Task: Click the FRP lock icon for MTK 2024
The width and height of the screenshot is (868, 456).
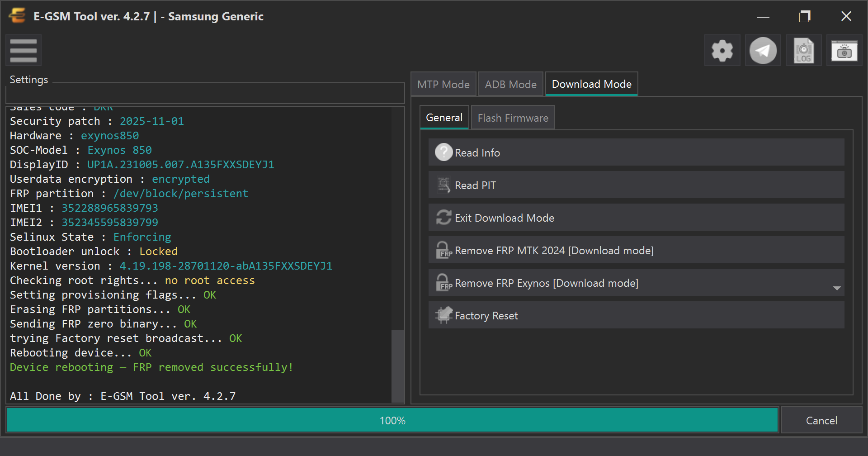Action: 443,250
